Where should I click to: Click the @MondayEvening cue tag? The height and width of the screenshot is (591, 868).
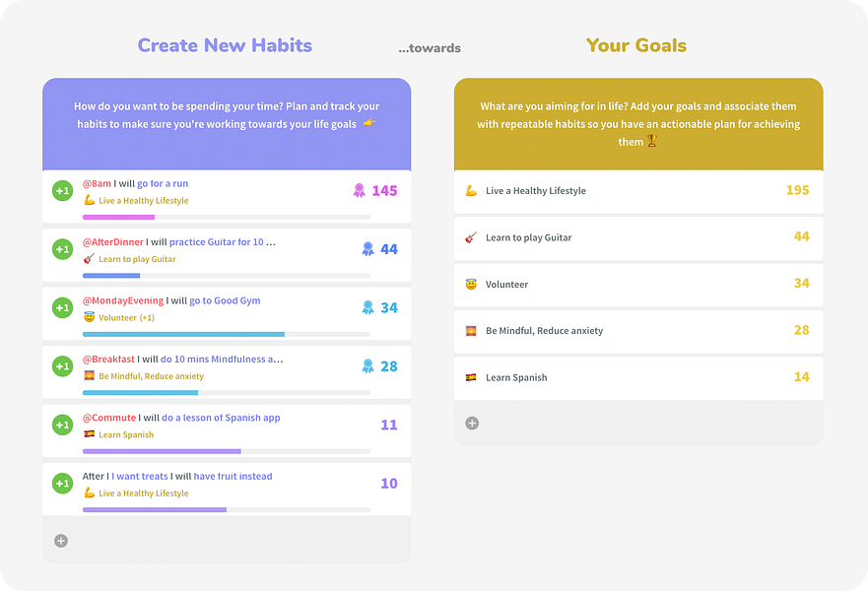click(123, 300)
